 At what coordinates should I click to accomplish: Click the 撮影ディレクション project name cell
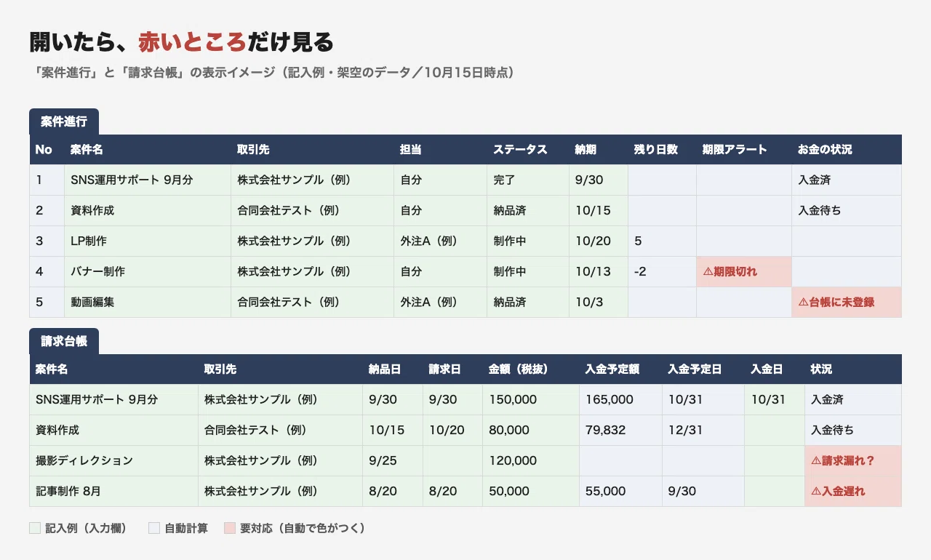click(113, 461)
